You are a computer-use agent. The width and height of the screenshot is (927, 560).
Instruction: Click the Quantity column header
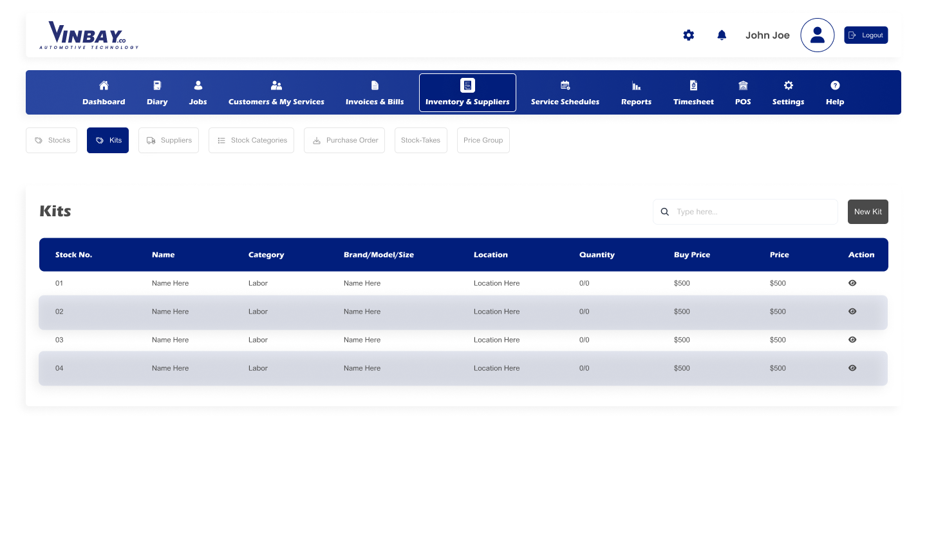(x=597, y=255)
